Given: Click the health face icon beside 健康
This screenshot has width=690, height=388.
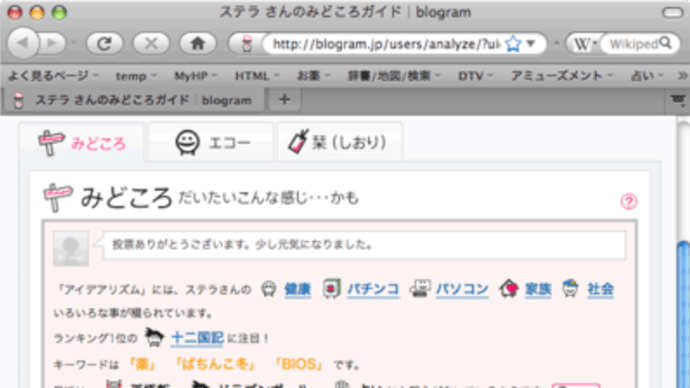Looking at the screenshot, I should pos(268,289).
